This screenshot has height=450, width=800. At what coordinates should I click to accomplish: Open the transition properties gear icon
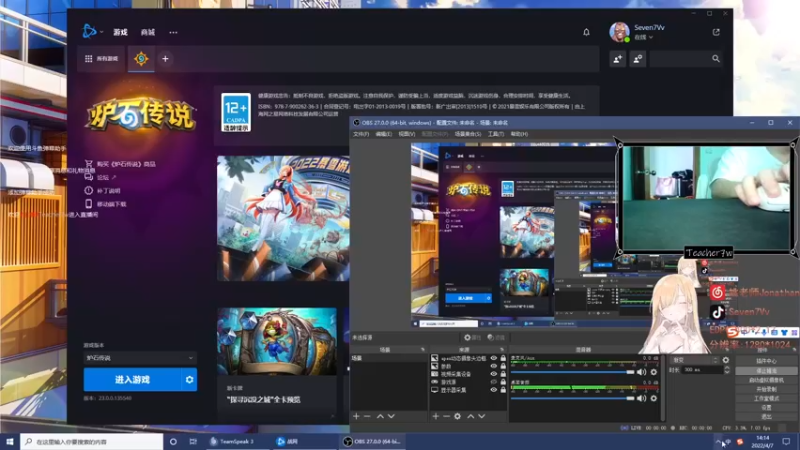coord(726,360)
